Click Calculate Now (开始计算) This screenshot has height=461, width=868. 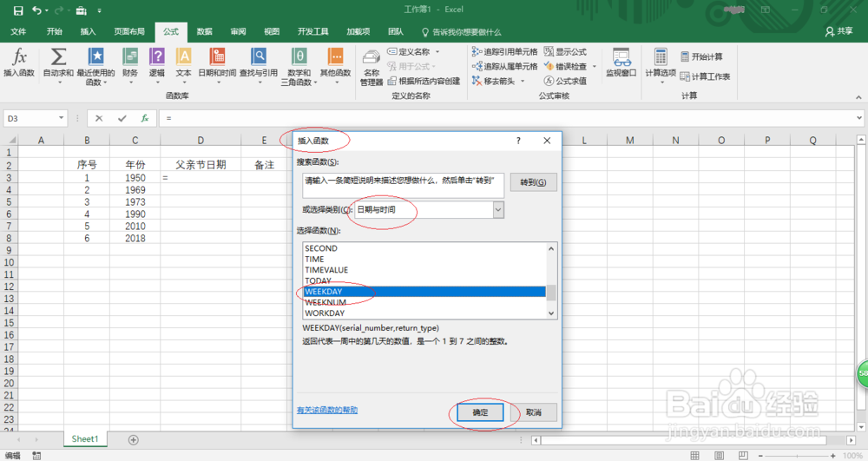(x=701, y=56)
